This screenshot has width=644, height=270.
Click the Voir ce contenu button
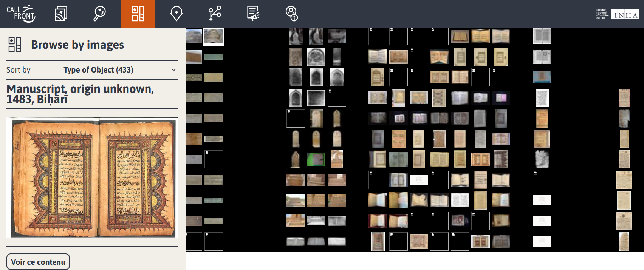pos(38,262)
